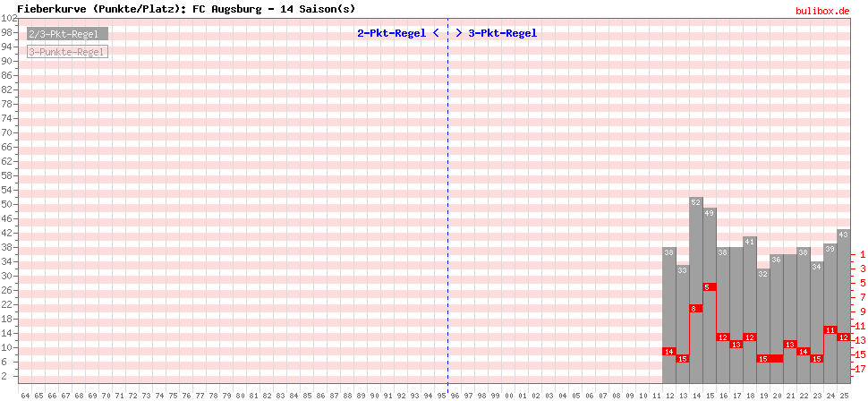Toggle the 3-Punkte-Regel legend entry
This screenshot has width=868, height=401.
click(x=67, y=52)
